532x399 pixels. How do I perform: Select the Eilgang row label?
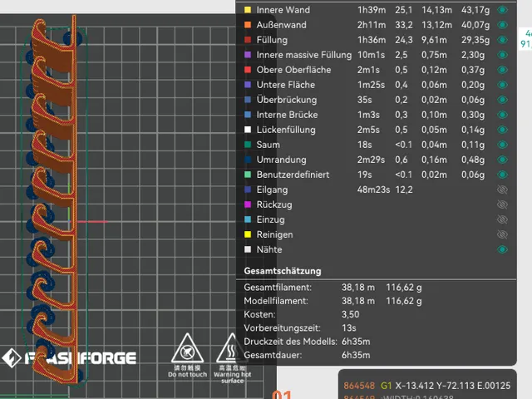click(272, 190)
